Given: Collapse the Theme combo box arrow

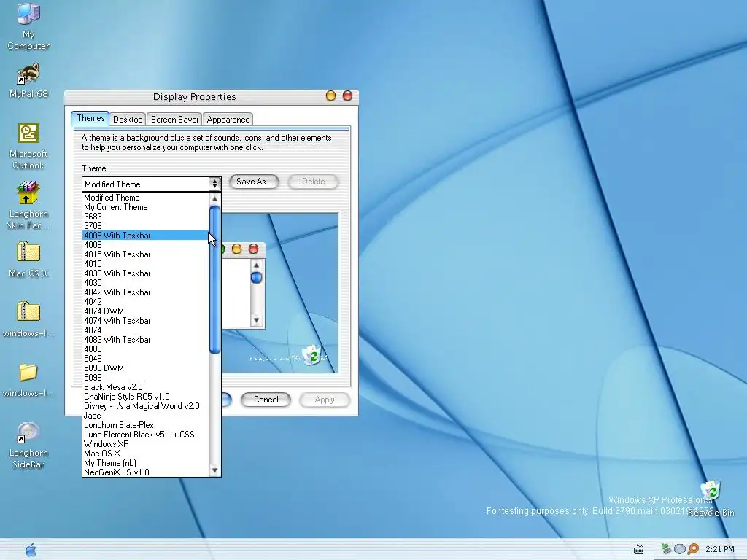Looking at the screenshot, I should 215,184.
